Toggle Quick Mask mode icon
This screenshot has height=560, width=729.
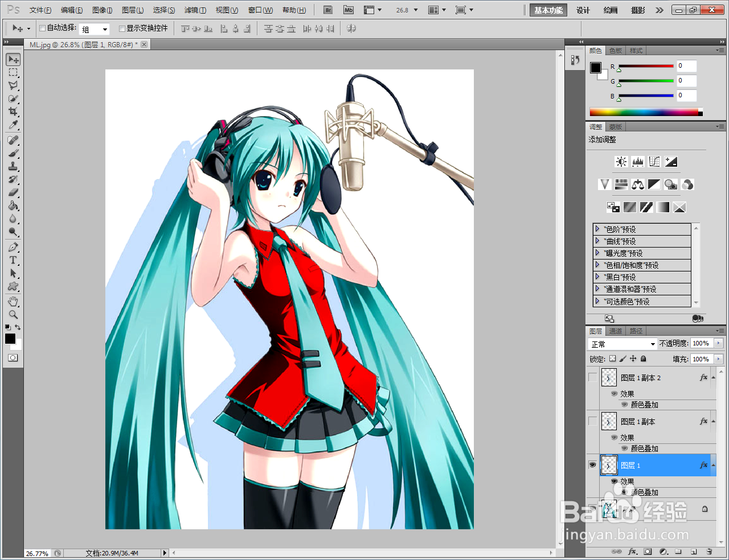coord(13,358)
